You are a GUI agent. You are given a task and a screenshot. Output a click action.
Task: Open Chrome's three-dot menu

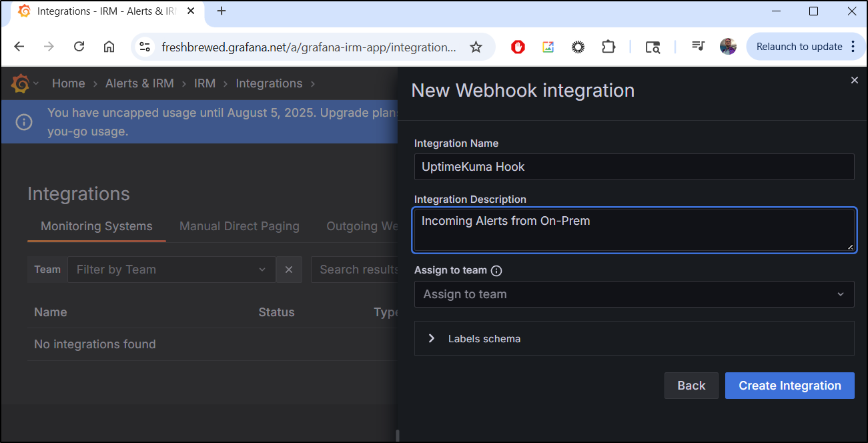coord(853,47)
